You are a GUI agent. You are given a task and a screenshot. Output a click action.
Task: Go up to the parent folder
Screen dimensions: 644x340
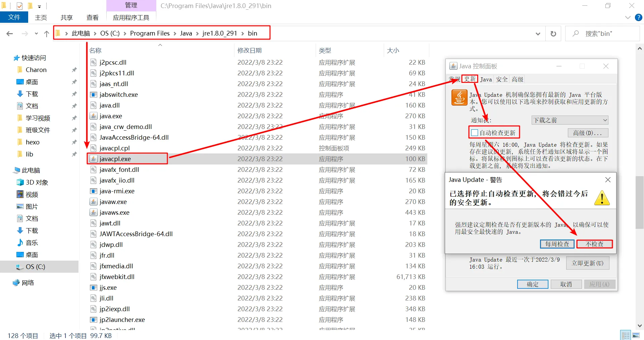tap(47, 33)
